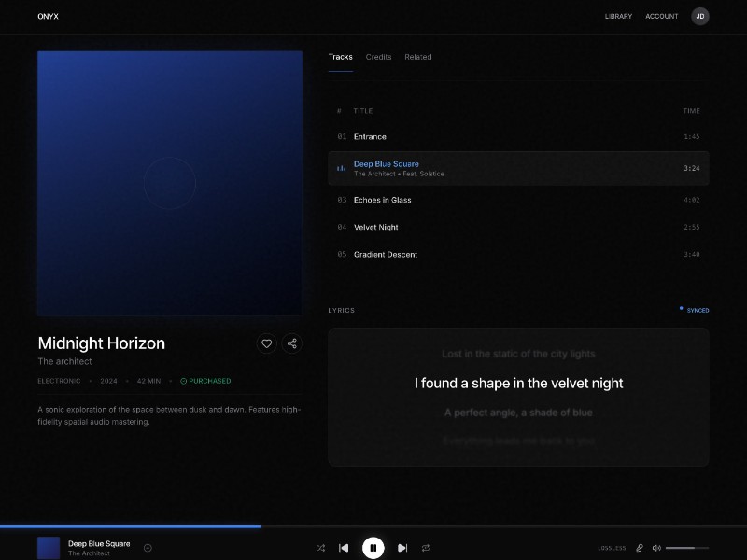Open audio settings via the pencil icon
Image resolution: width=747 pixels, height=560 pixels.
click(x=640, y=548)
